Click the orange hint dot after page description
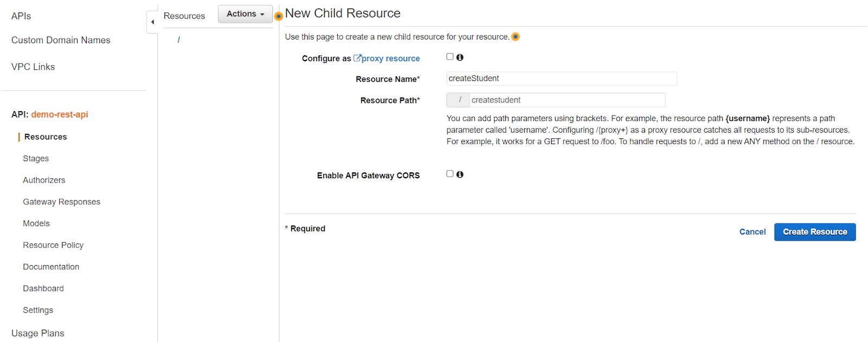Screen dimensions: 868x342 (x=515, y=37)
